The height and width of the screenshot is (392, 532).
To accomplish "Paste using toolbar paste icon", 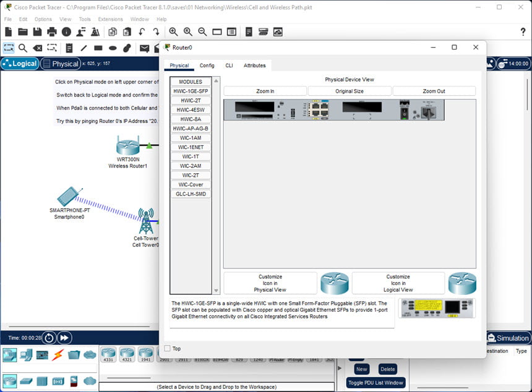I will tap(127, 32).
